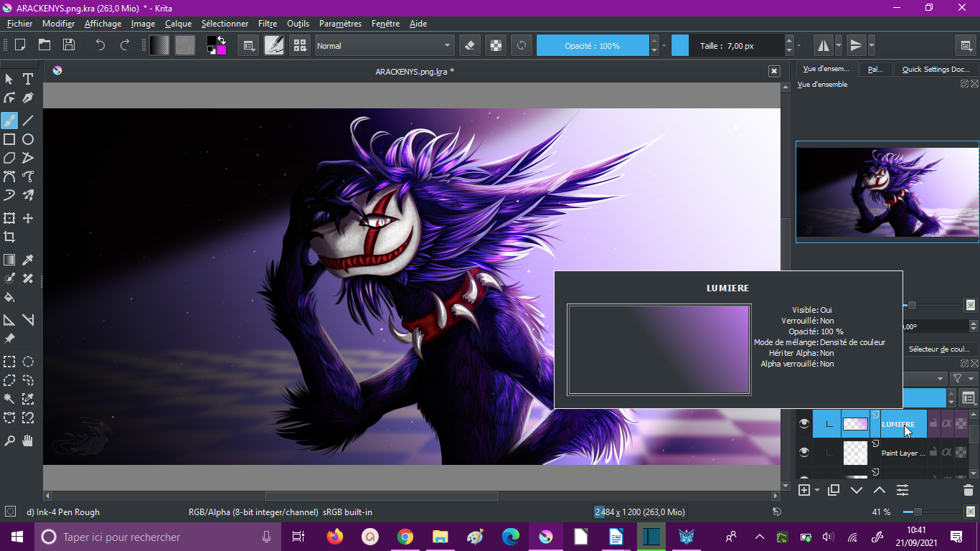Toggle inherit alpha on LUMIERE layer
Screen dimensions: 980x551
pos(947,423)
